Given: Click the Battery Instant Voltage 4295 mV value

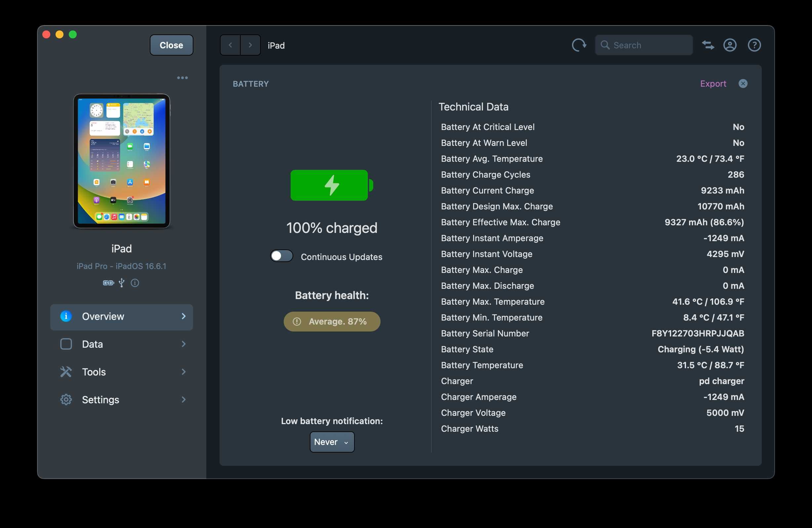Looking at the screenshot, I should (725, 254).
